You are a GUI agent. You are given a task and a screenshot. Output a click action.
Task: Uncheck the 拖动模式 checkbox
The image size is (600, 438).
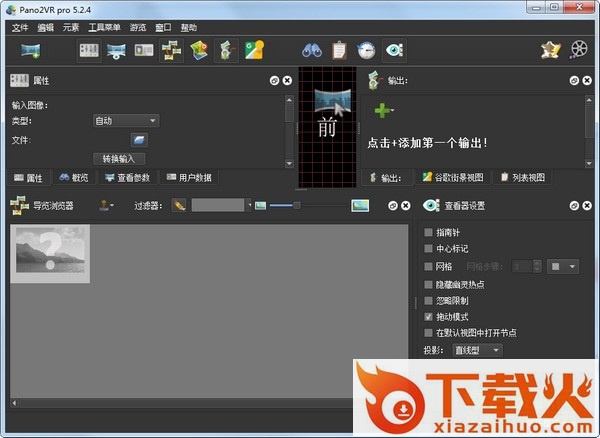tap(428, 317)
